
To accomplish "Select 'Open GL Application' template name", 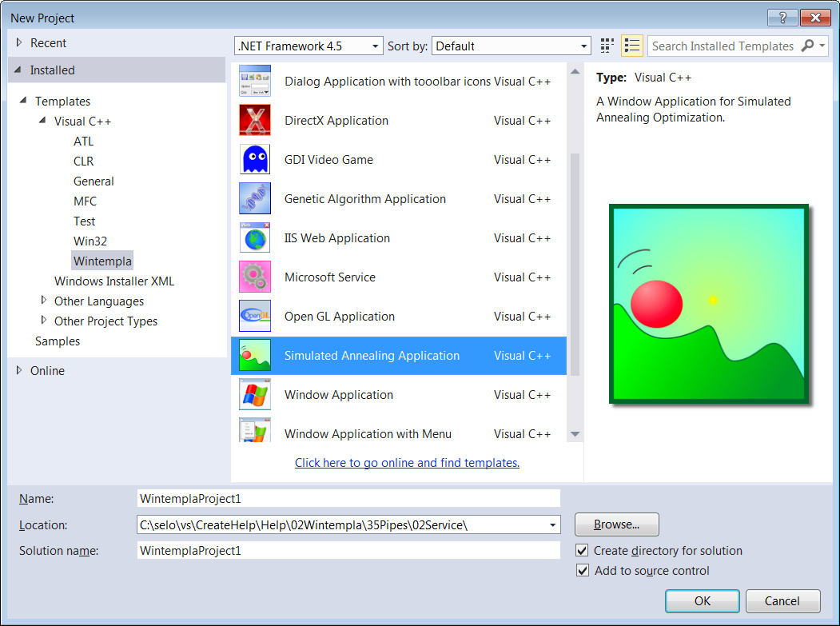I will [339, 317].
